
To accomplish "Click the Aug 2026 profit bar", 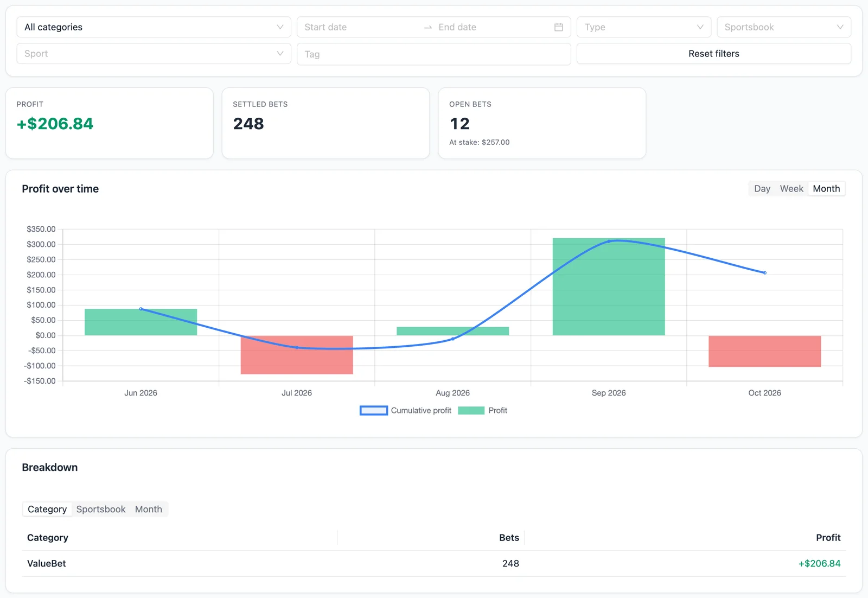I will (x=452, y=331).
